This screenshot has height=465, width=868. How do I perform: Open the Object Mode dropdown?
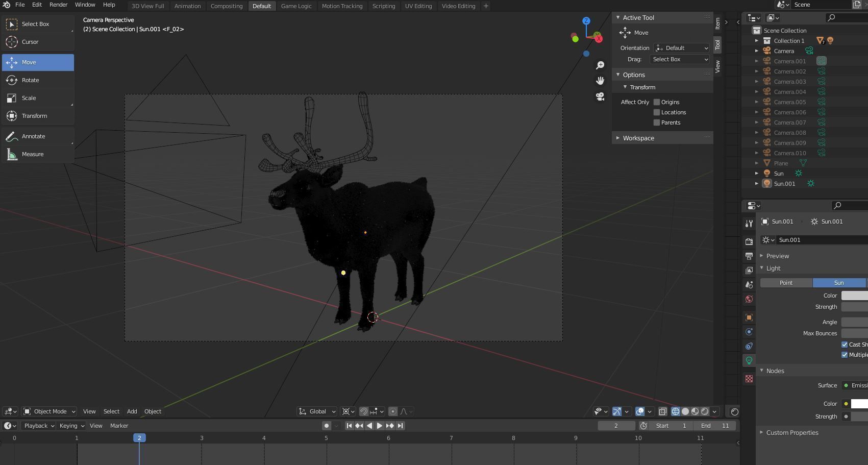pos(50,411)
